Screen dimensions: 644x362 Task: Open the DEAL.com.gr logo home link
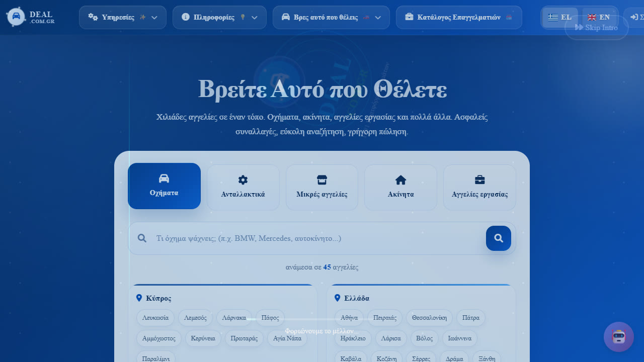(x=31, y=17)
